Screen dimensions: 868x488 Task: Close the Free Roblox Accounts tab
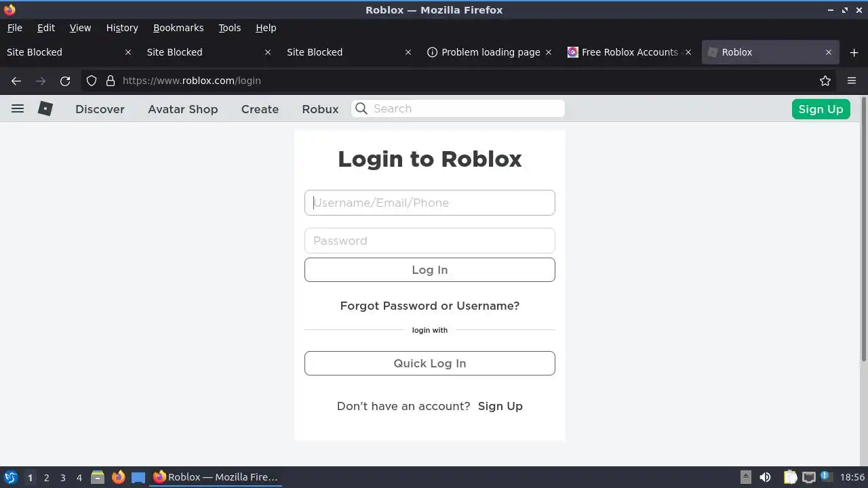click(688, 52)
